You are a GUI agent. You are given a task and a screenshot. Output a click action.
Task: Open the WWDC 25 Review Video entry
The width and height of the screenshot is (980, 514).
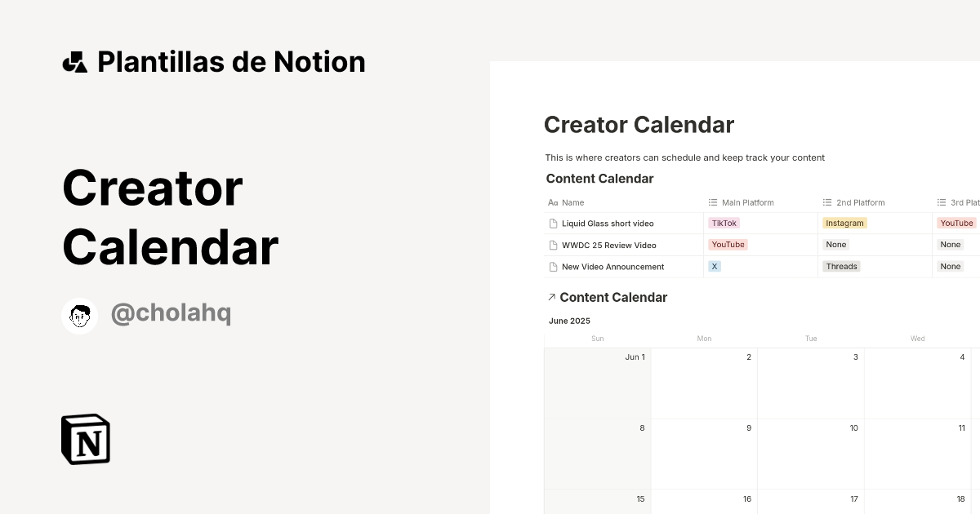pyautogui.click(x=608, y=245)
